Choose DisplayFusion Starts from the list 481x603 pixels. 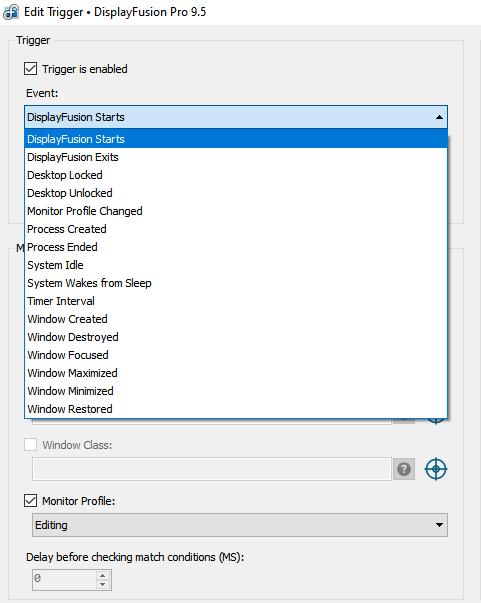(236, 139)
